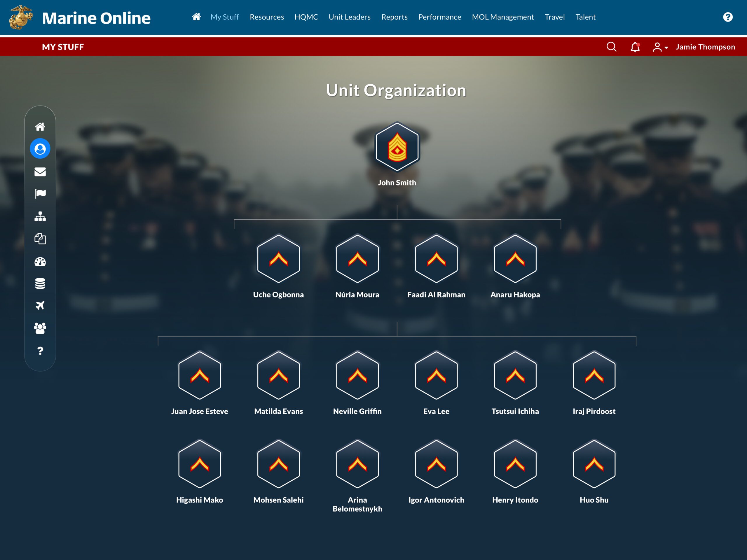Click the Henry Itondo name label
This screenshot has height=560, width=747.
click(x=515, y=500)
